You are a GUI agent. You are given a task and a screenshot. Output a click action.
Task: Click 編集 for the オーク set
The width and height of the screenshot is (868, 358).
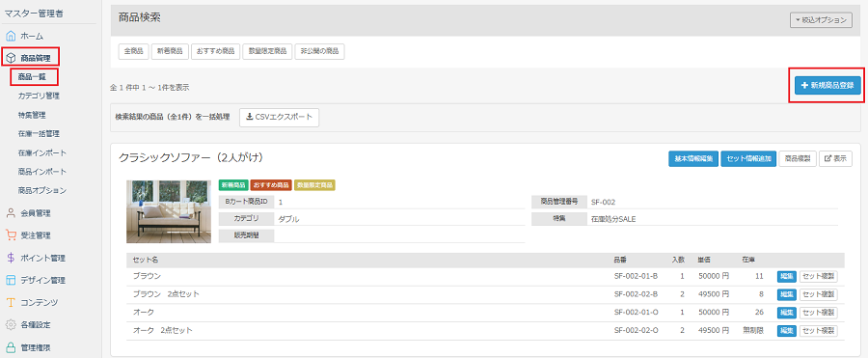point(787,313)
